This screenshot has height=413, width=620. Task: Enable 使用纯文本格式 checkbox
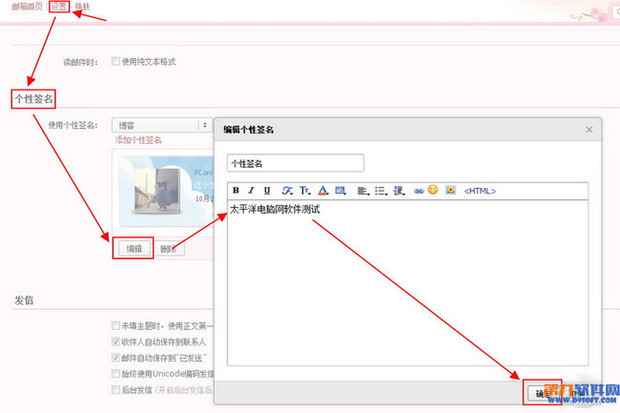pos(115,61)
